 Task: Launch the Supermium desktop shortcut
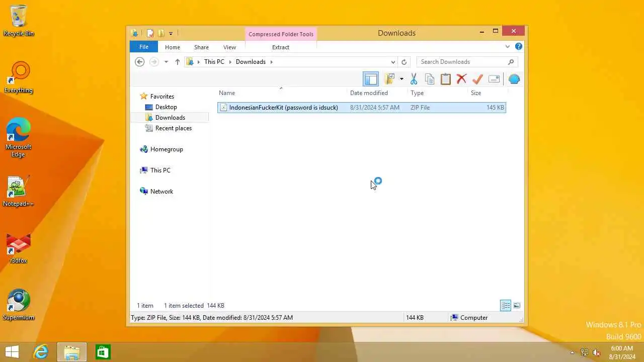pyautogui.click(x=19, y=305)
